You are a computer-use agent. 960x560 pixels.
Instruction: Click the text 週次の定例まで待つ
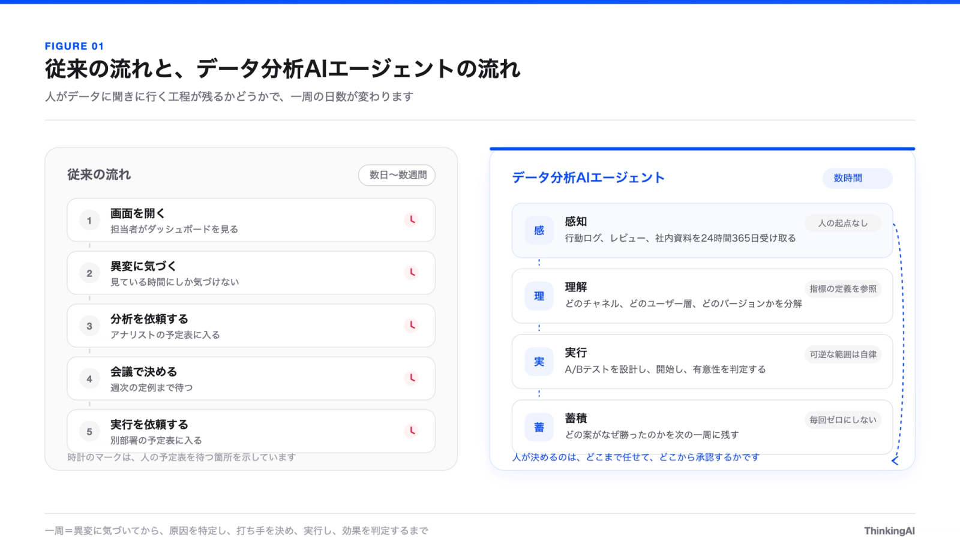coord(152,388)
